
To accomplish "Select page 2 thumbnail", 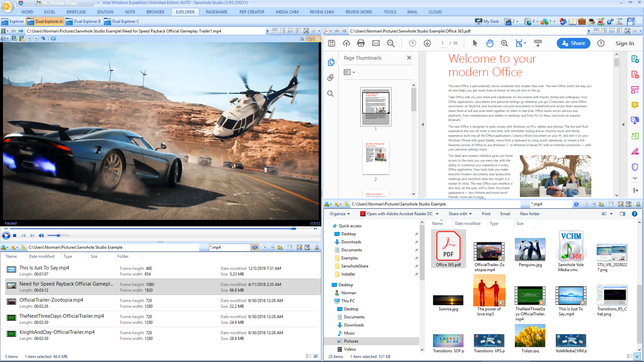I will click(x=376, y=157).
